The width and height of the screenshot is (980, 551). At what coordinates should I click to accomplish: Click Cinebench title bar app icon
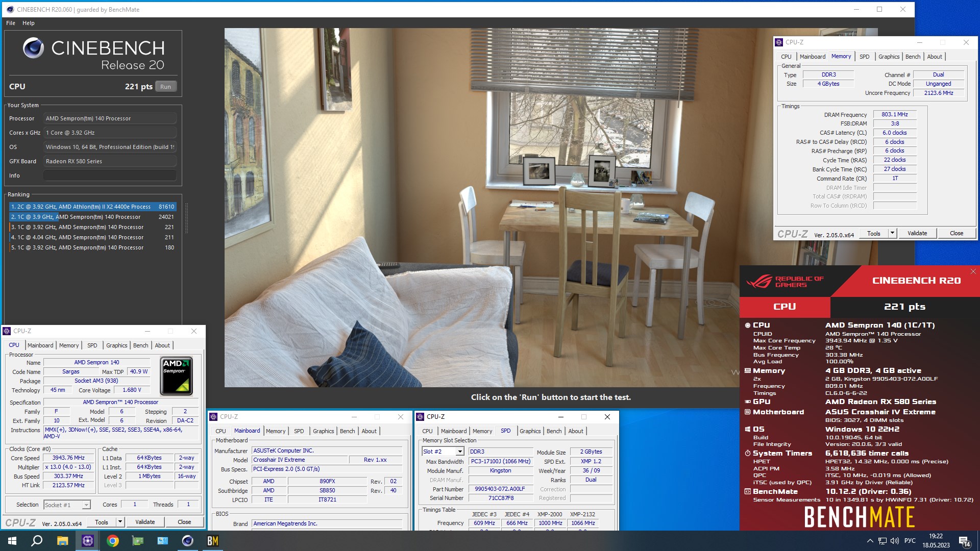[x=10, y=9]
